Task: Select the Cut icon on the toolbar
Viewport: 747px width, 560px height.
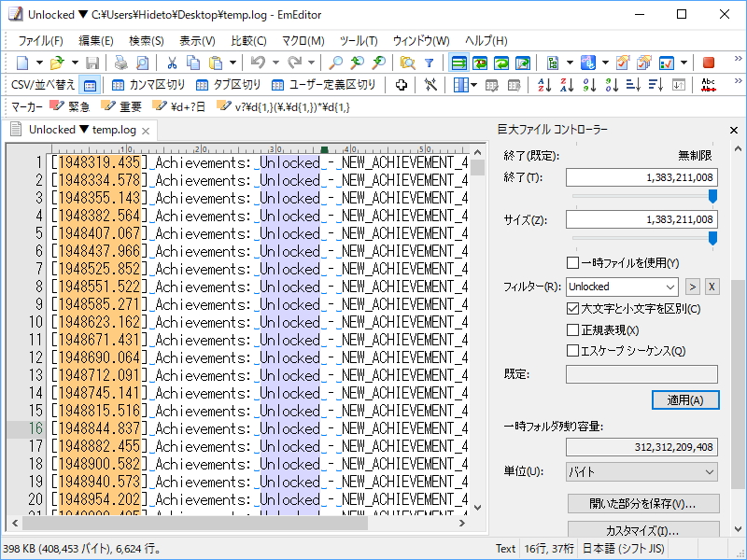Action: pyautogui.click(x=172, y=62)
